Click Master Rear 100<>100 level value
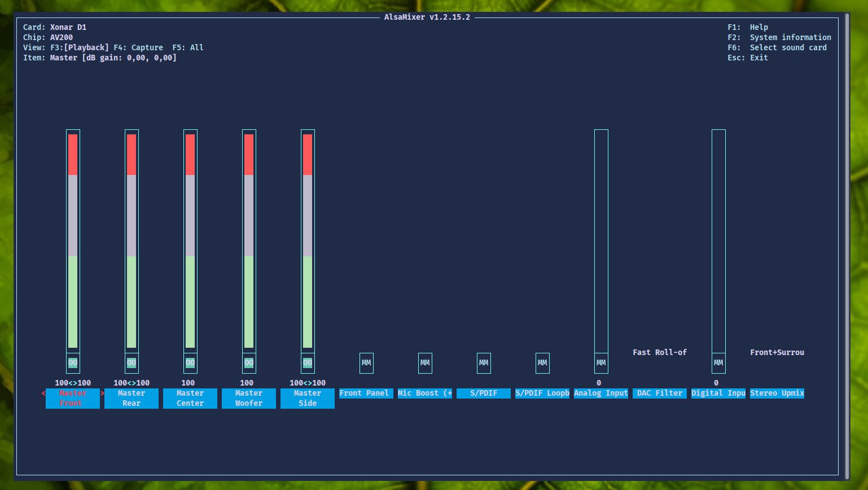The height and width of the screenshot is (490, 868). point(131,383)
